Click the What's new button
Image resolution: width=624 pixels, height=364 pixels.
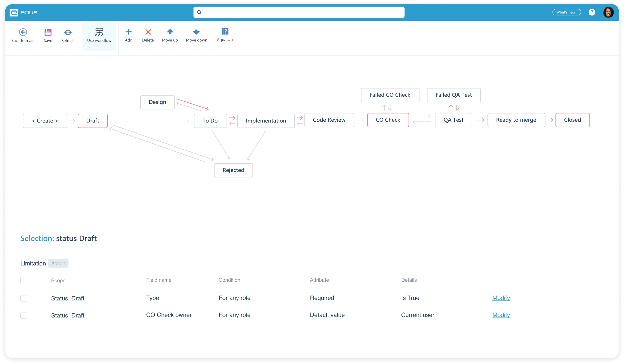[567, 12]
